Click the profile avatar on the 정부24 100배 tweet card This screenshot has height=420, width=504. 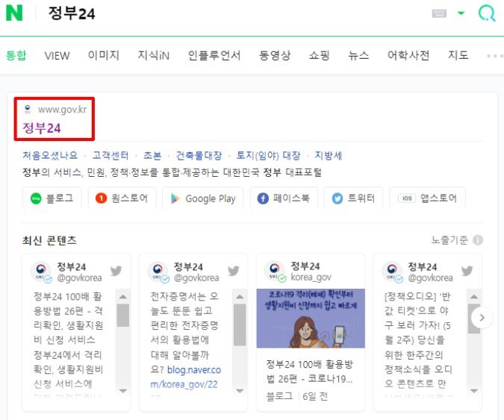click(x=41, y=272)
